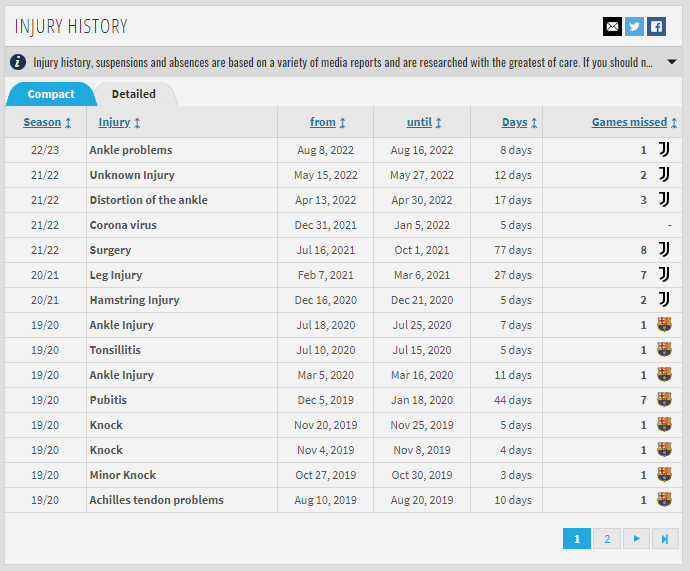
Task: Click the Jul 16, 2021 from date
Action: click(325, 250)
